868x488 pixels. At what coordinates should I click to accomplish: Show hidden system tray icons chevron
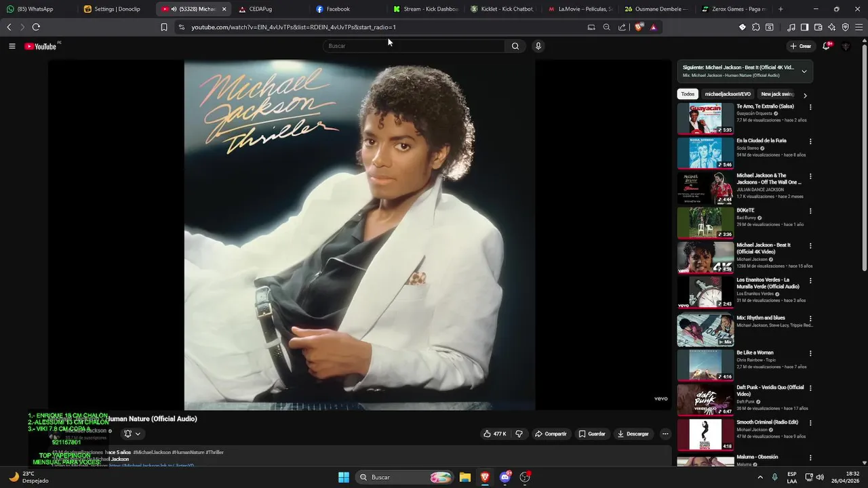[759, 477]
